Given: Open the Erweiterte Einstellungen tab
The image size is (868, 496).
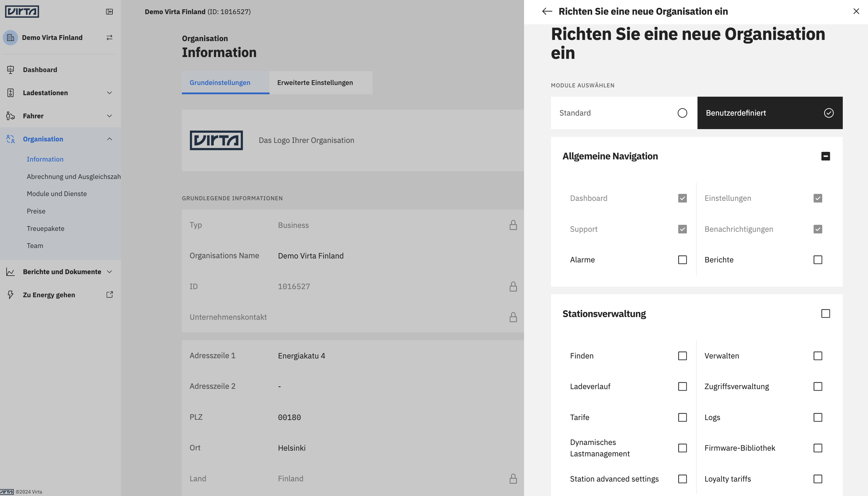Looking at the screenshot, I should click(x=321, y=83).
